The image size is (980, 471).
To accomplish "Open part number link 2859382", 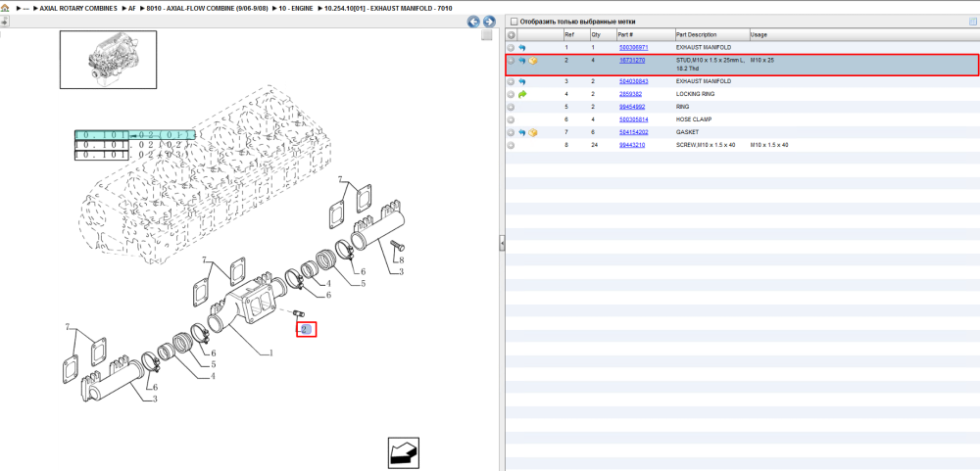I will [630, 94].
